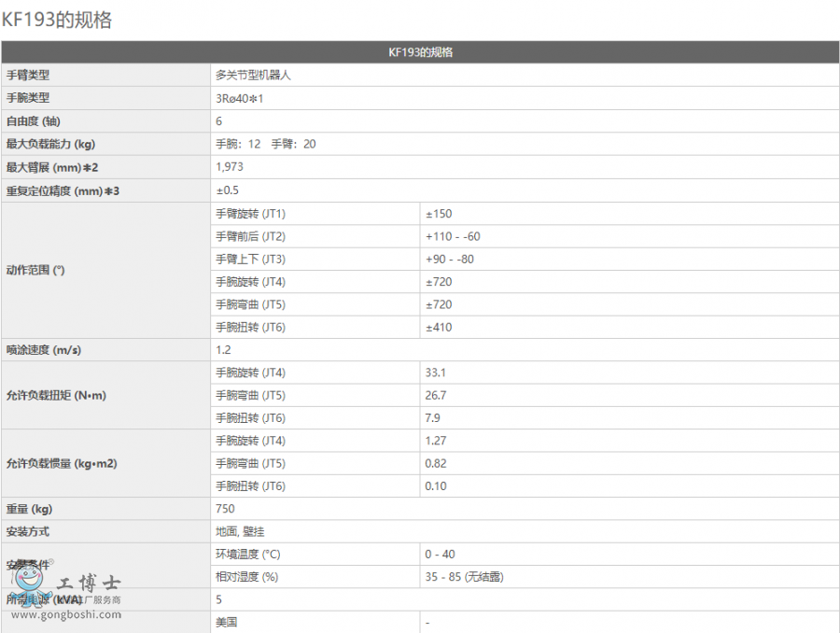Select the 33.1 torque value
Screen dimensions: 840x633
click(x=436, y=373)
